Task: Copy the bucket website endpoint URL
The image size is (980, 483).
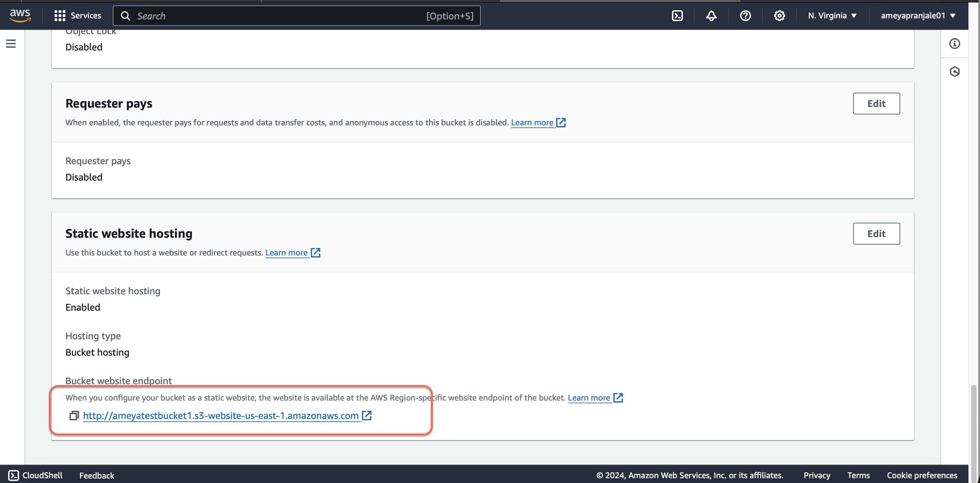Action: click(74, 416)
